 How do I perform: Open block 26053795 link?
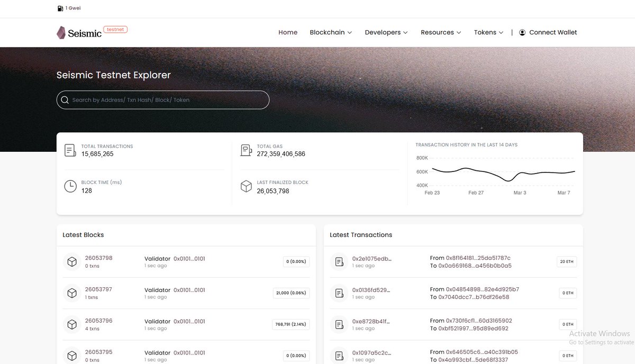tap(98, 352)
